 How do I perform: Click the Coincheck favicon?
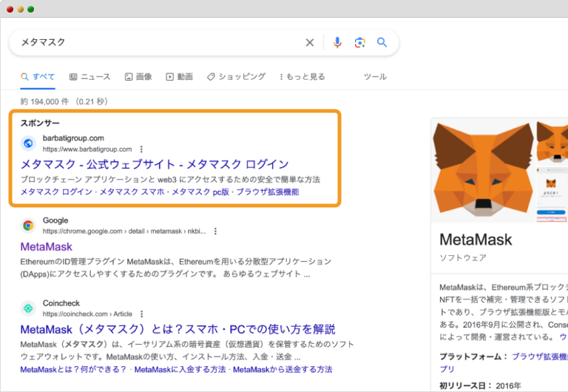tap(28, 308)
